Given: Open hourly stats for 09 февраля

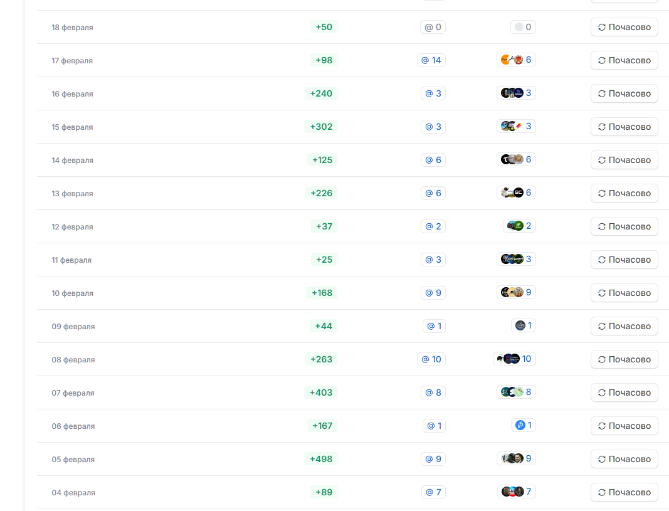Looking at the screenshot, I should click(624, 327).
